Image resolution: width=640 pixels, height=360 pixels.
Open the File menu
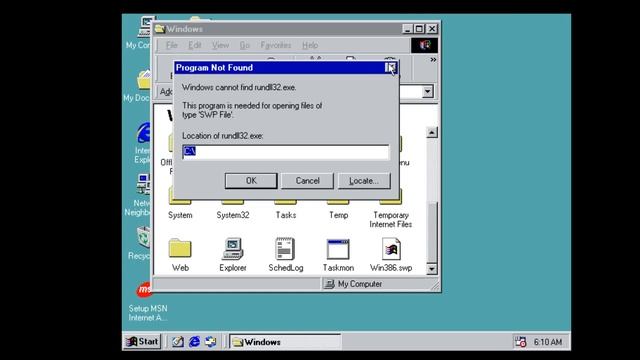(x=171, y=45)
